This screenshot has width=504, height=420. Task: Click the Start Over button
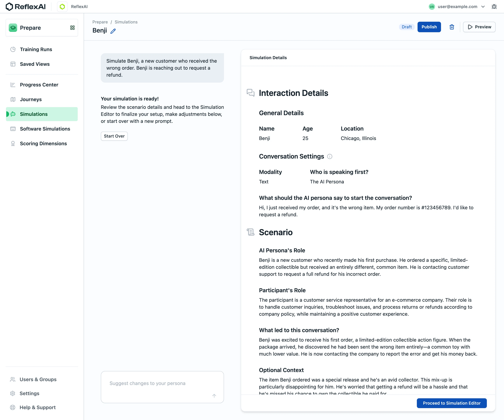click(114, 136)
